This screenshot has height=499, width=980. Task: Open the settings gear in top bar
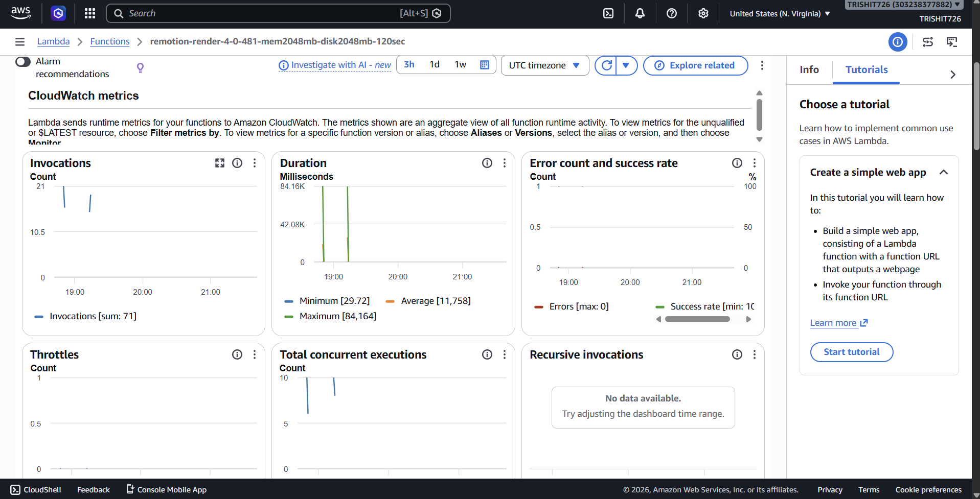(x=703, y=13)
